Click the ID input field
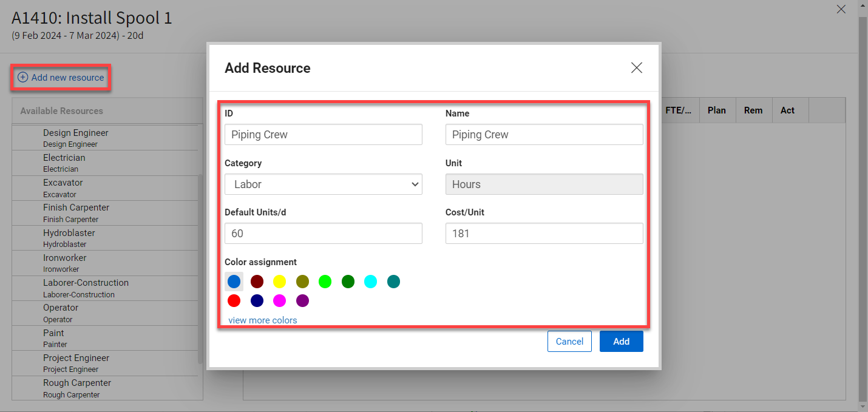Viewport: 868px width, 412px height. 323,135
